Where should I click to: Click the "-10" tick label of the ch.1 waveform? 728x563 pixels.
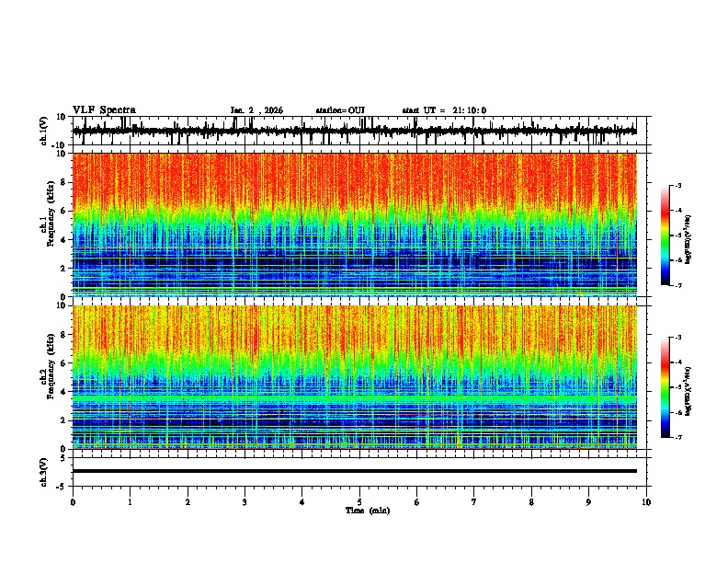coord(60,145)
